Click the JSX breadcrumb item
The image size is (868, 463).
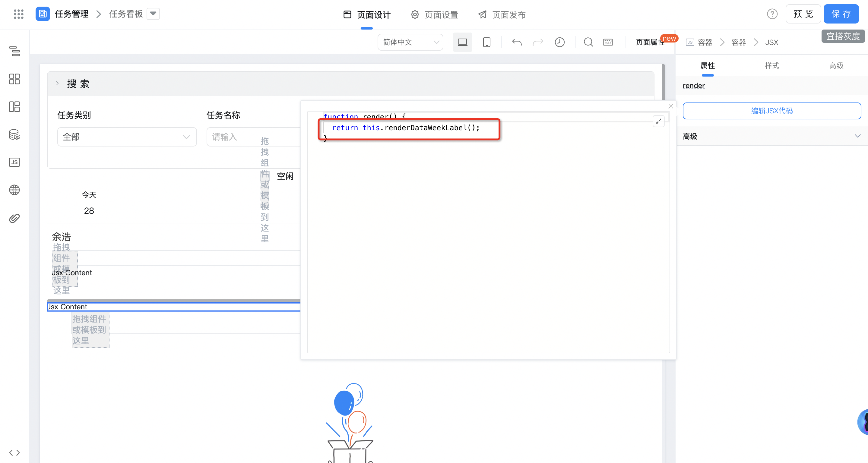771,43
